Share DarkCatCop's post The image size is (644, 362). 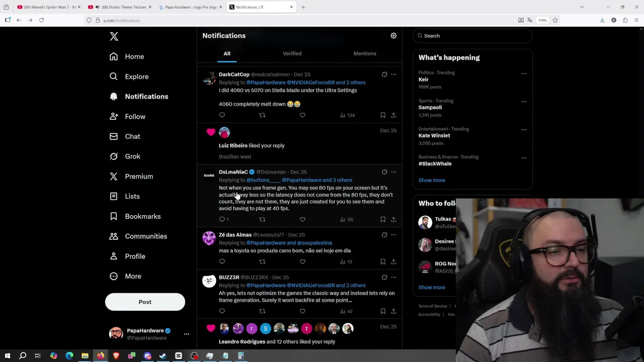pos(393,115)
